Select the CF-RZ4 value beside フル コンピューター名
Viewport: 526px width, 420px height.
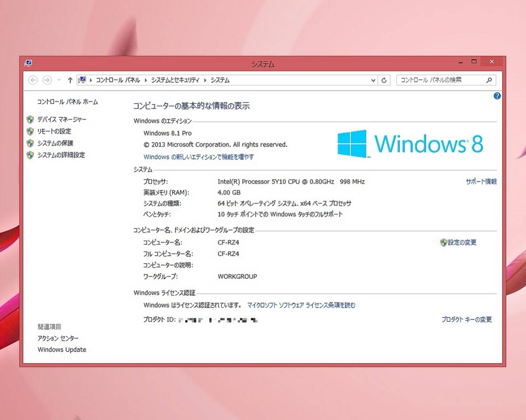pos(228,254)
